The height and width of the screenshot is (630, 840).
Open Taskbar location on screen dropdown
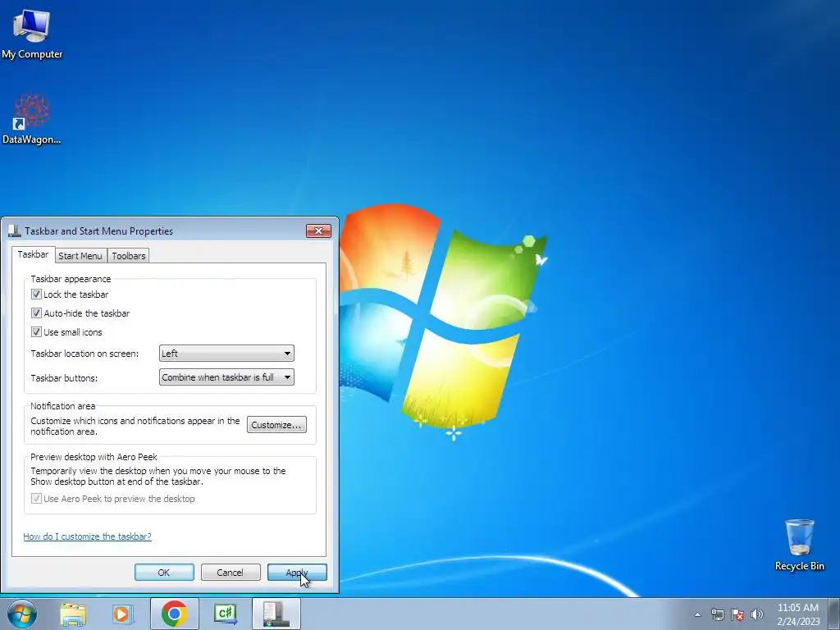click(x=226, y=353)
